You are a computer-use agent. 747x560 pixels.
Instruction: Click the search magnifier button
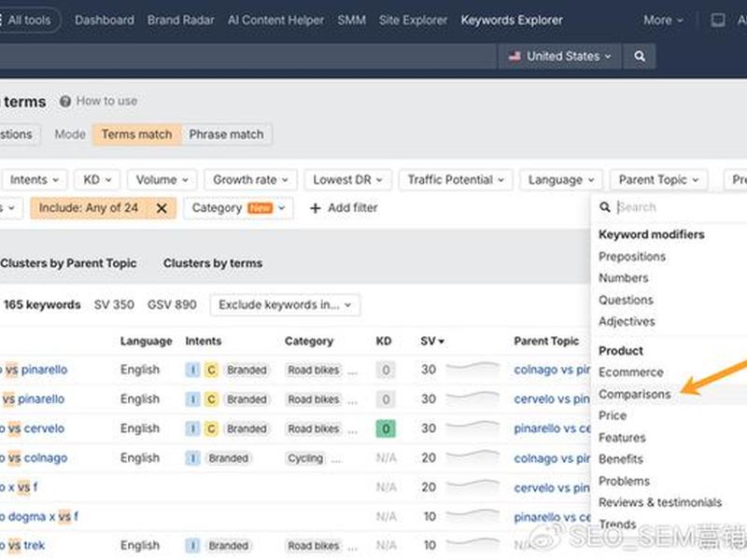(x=640, y=56)
